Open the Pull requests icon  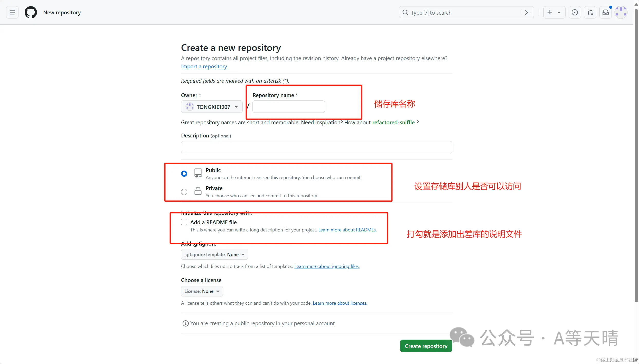point(590,12)
